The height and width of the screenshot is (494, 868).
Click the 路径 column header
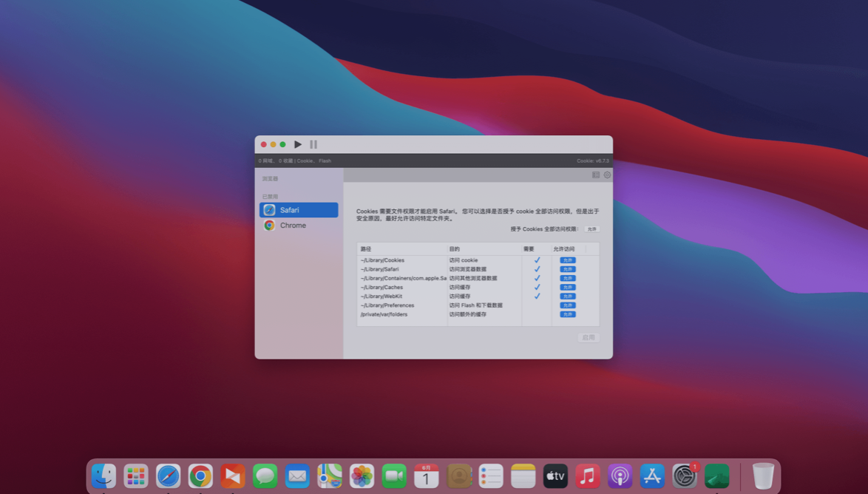tap(365, 248)
